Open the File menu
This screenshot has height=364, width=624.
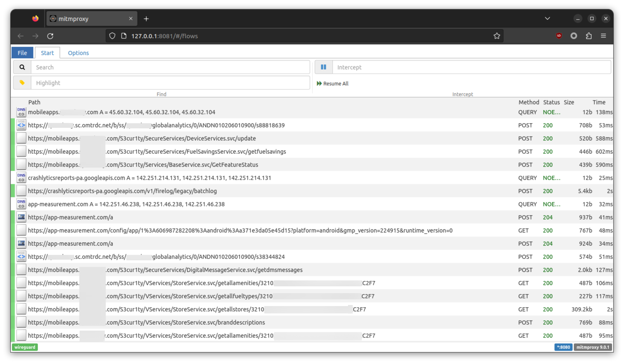pyautogui.click(x=22, y=53)
